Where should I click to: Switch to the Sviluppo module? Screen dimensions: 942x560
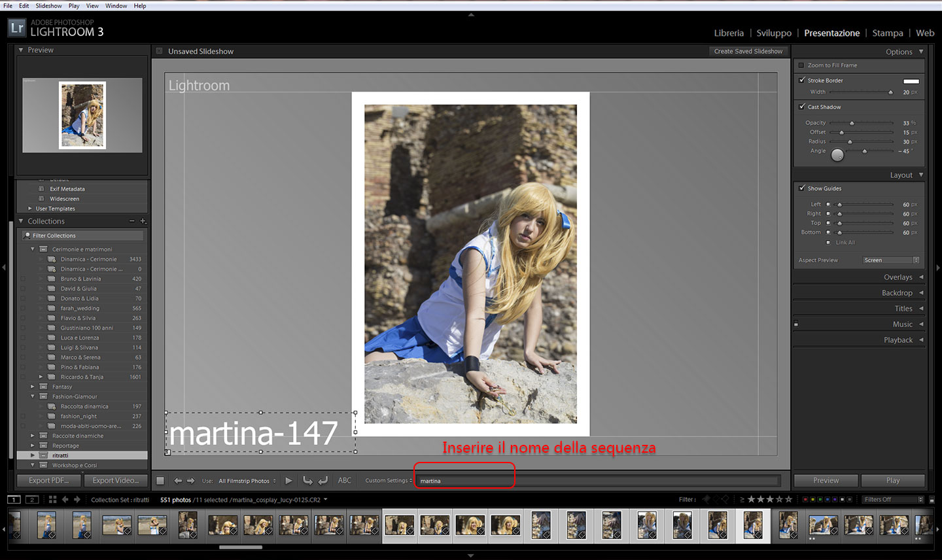pyautogui.click(x=774, y=33)
